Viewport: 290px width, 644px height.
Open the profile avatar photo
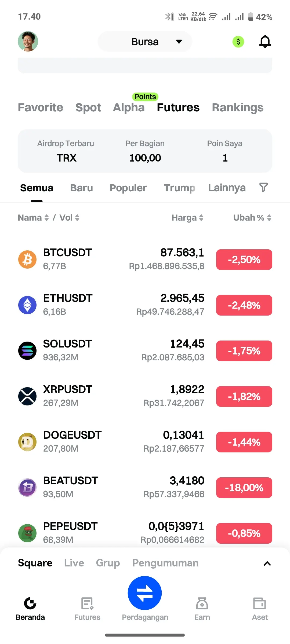(28, 41)
